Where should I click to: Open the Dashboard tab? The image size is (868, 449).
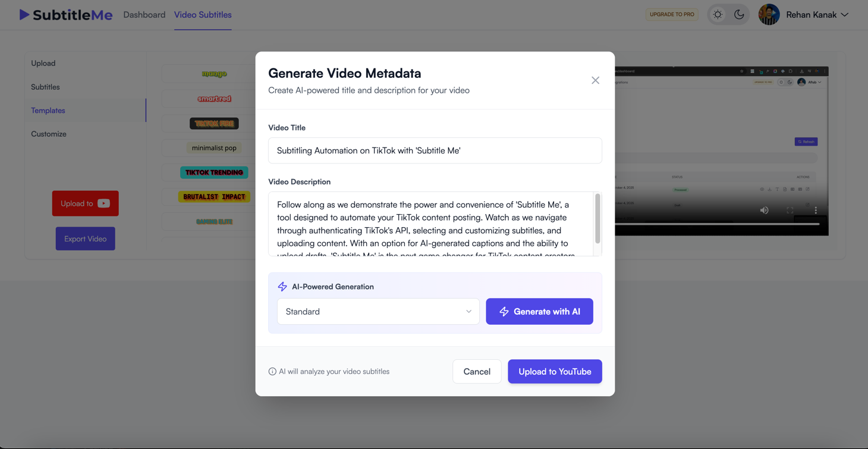coord(144,15)
